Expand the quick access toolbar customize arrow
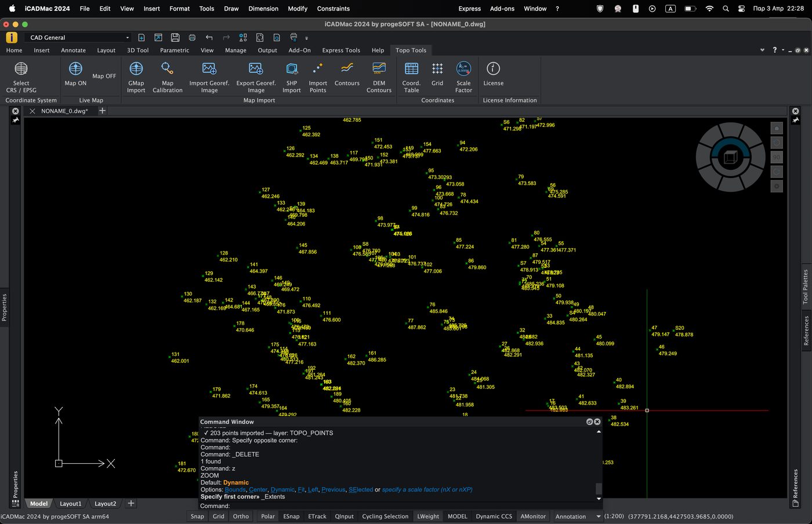812x524 pixels. pyautogui.click(x=306, y=38)
